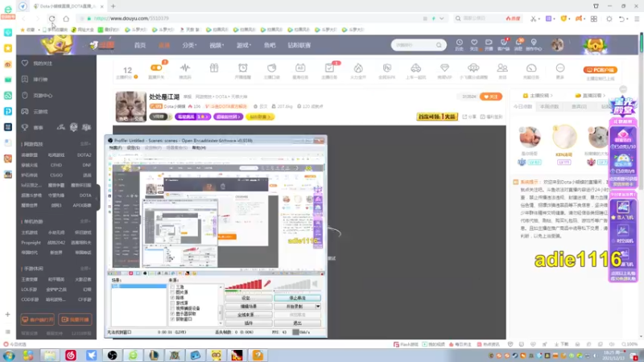This screenshot has height=362, width=644.
Task: Toggle 显示器获取 source checkbox in OBS
Action: [172, 314]
